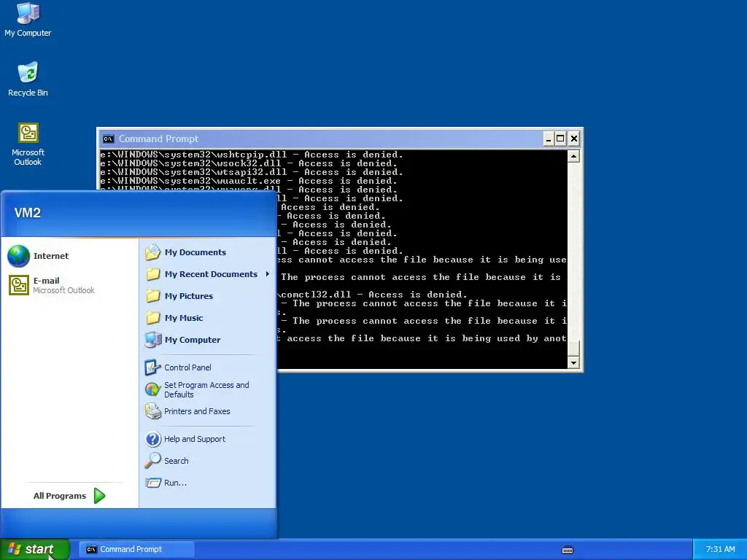Open the Set Program Access and Defaults entry
747x560 pixels.
[207, 389]
